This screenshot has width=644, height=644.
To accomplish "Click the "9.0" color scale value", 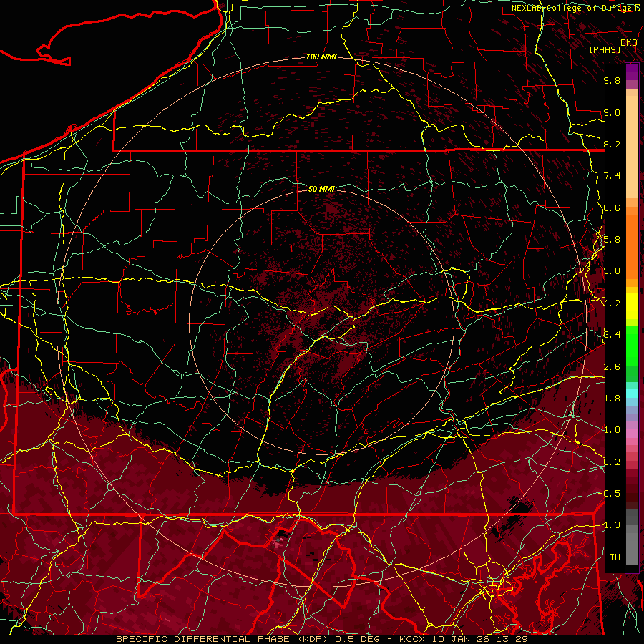I will pyautogui.click(x=612, y=112).
